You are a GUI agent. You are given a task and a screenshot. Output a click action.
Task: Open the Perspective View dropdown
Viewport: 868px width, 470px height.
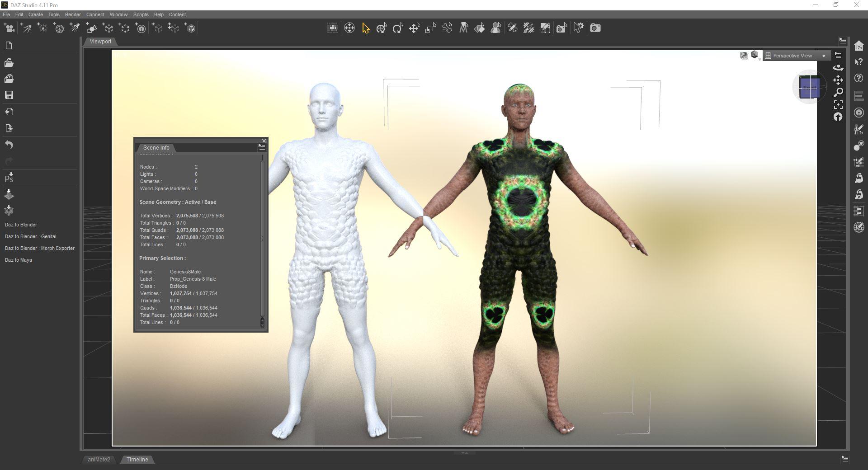point(796,56)
